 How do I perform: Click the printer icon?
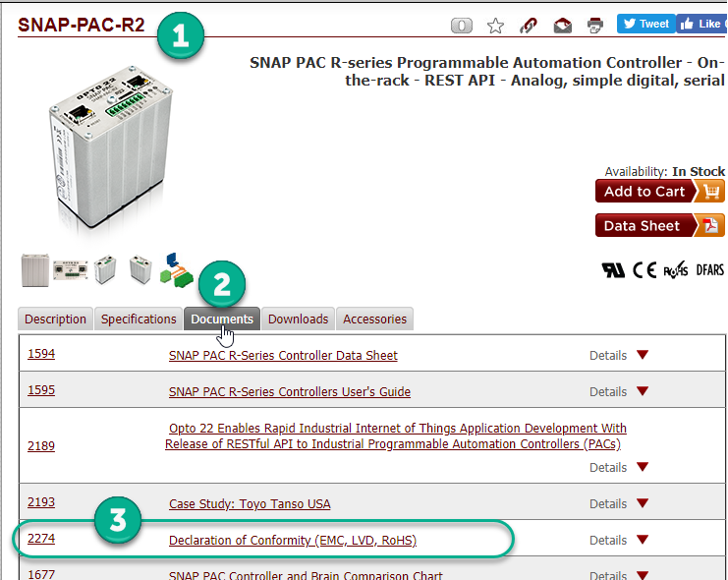click(595, 26)
